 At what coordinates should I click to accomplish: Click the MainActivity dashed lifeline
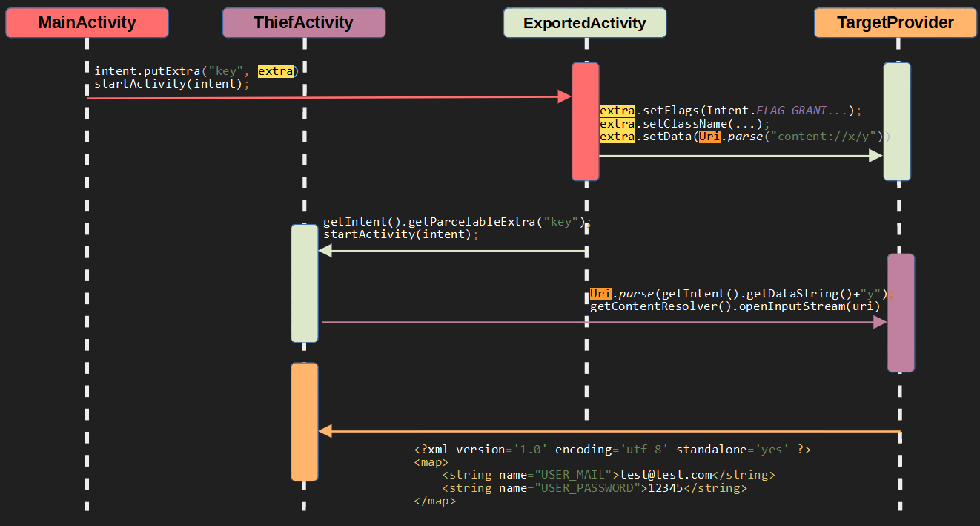[x=86, y=297]
